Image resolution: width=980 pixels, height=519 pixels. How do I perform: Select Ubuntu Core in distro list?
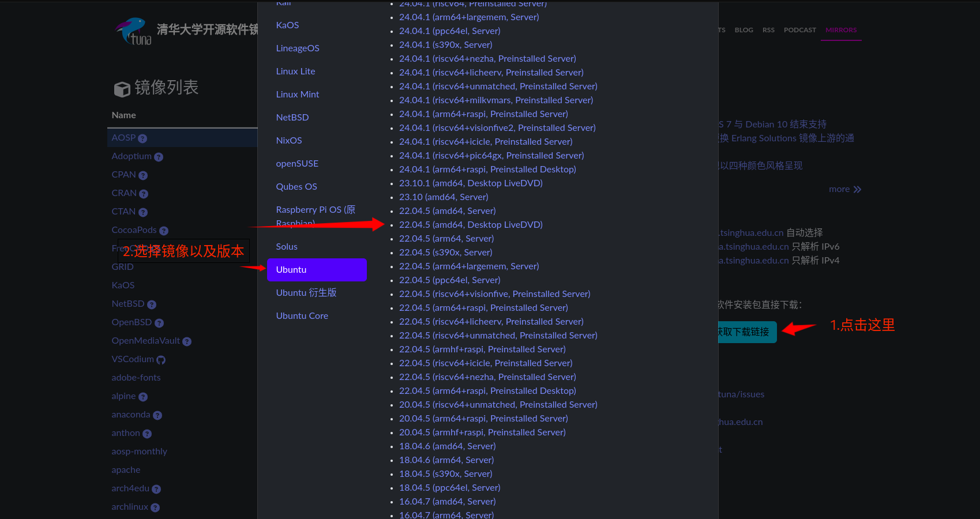[x=317, y=316]
